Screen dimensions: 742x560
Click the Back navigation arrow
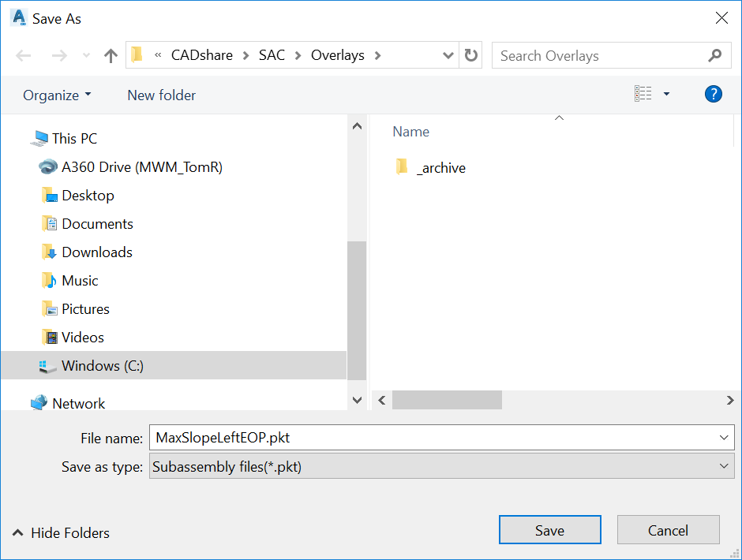point(24,55)
